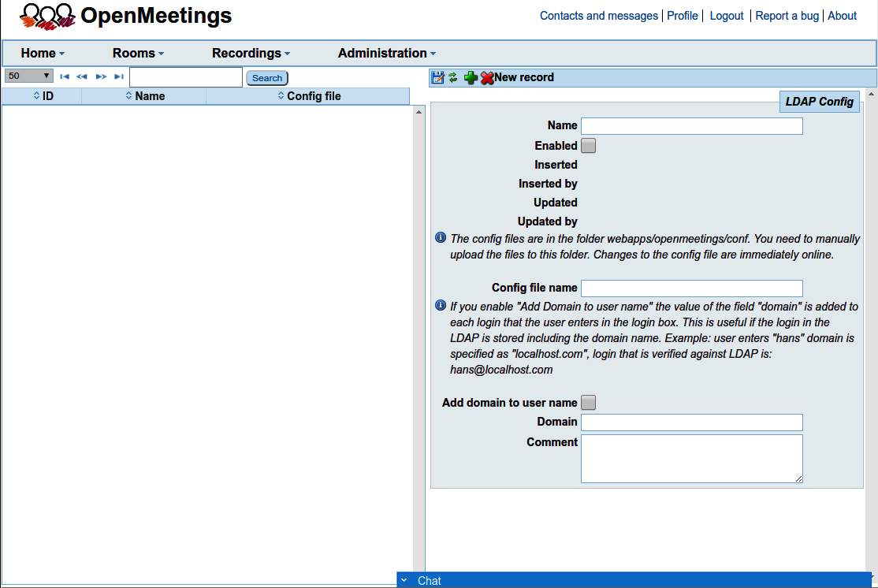Screen dimensions: 878x588
Task: Select the LDAP Config tab
Action: (819, 102)
